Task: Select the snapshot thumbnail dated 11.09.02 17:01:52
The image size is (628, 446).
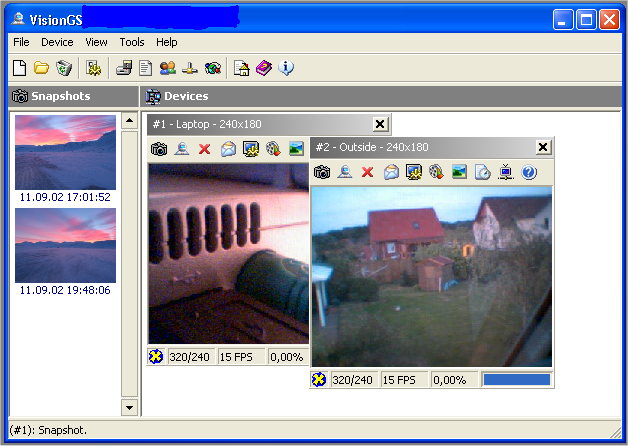Action: pos(65,152)
